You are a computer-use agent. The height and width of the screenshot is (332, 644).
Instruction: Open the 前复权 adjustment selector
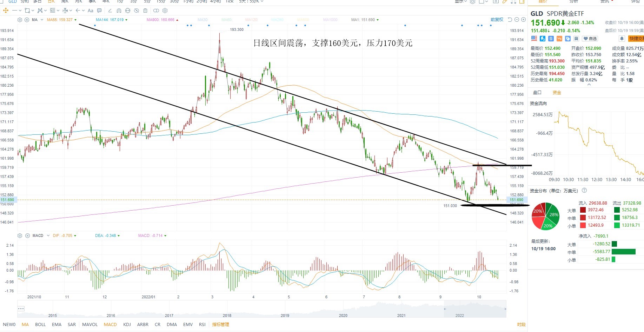(497, 20)
